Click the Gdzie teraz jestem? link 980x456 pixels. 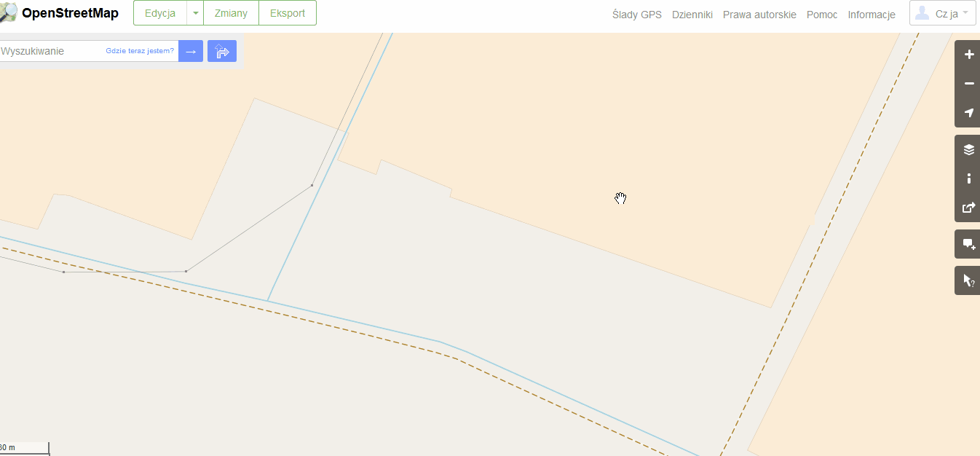(140, 51)
